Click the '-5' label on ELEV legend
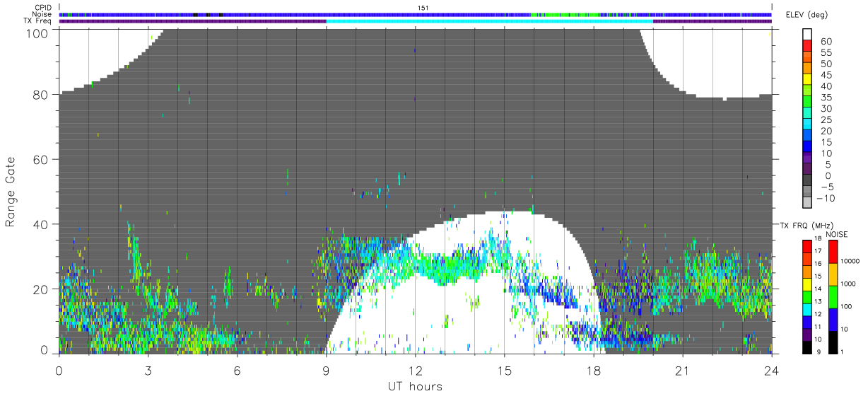The width and height of the screenshot is (868, 401). coord(827,187)
